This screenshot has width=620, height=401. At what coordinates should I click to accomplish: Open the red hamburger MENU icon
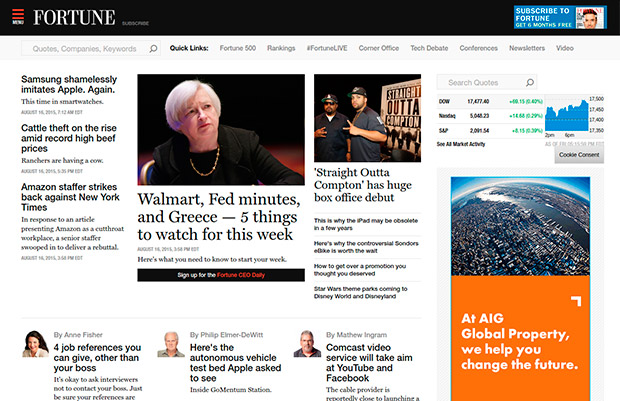pos(18,17)
